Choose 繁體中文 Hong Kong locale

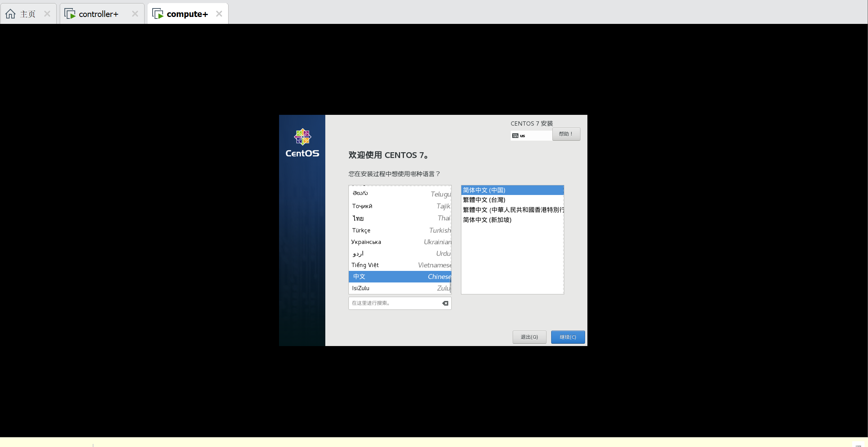512,210
